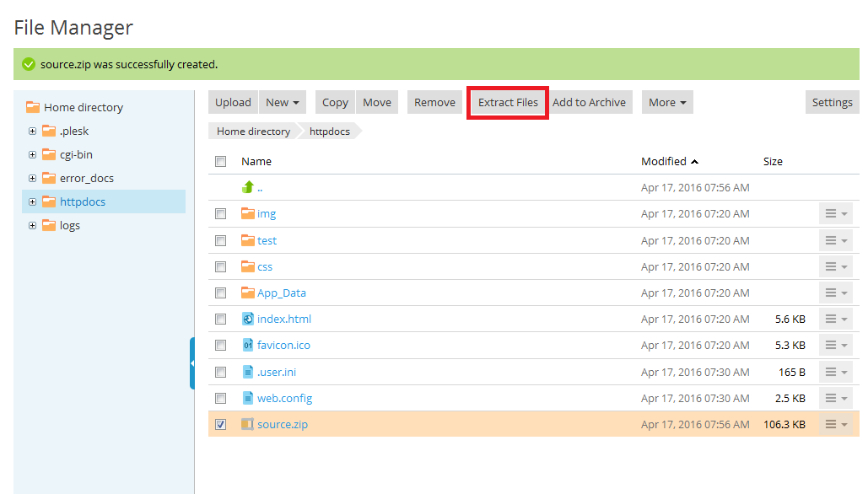Image resolution: width=868 pixels, height=494 pixels.
Task: Open the source.zip file link
Action: pos(283,424)
